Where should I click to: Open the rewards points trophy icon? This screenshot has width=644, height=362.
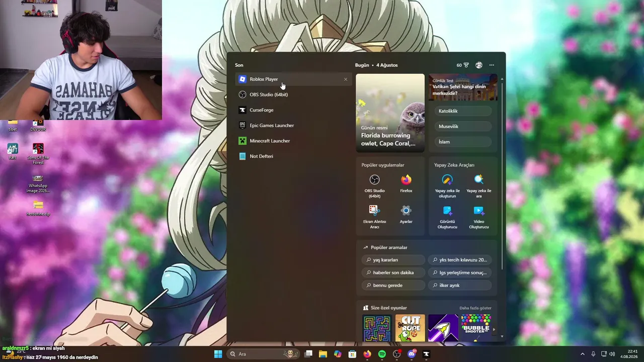point(463,65)
